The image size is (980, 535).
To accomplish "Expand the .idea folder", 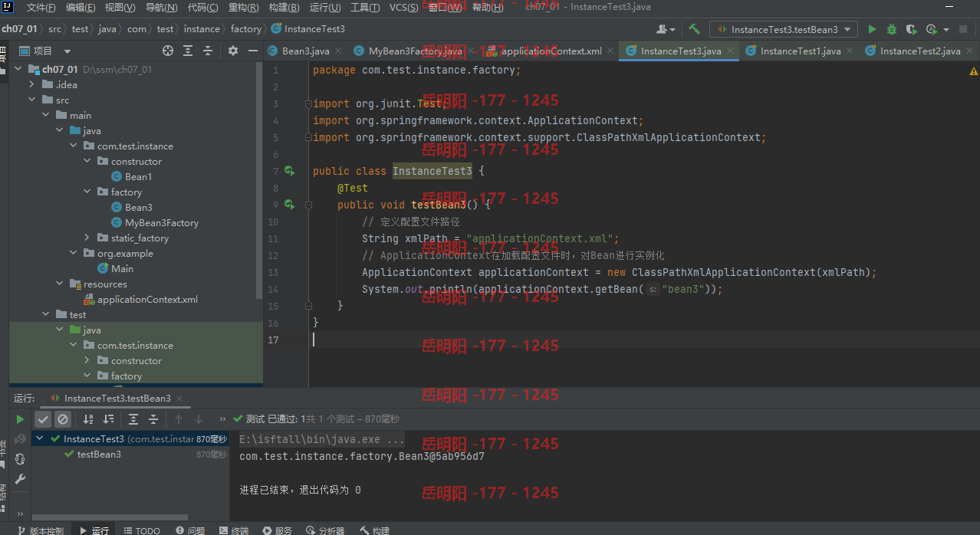I will pos(31,84).
